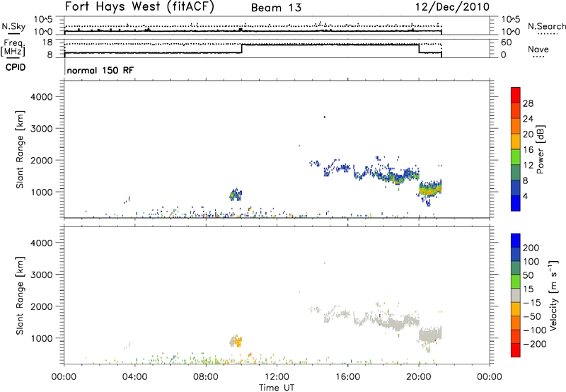
Task: Pick the Power colorbar segment between 12 and 16
Action: pyautogui.click(x=516, y=156)
